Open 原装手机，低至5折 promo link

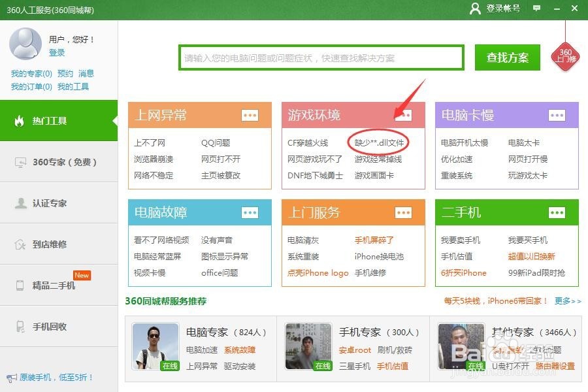(x=56, y=378)
